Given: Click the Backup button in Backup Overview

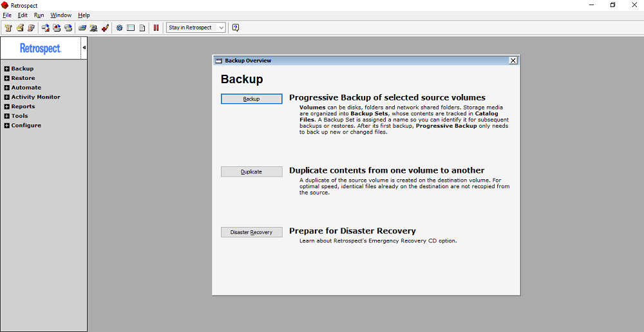Looking at the screenshot, I should (251, 99).
